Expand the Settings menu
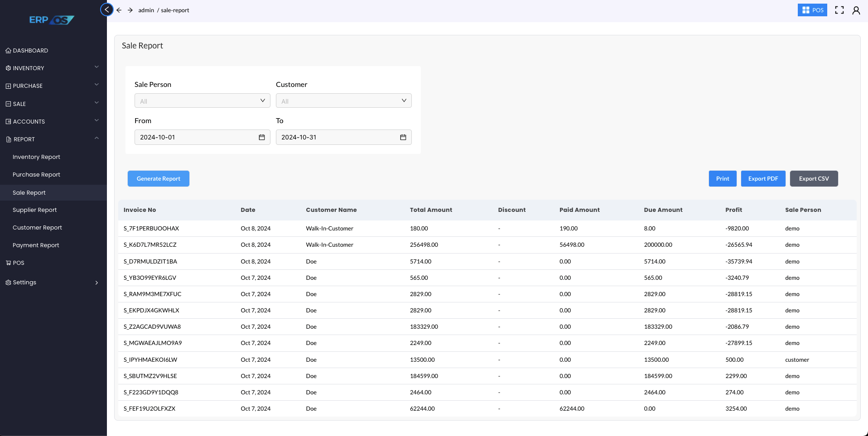This screenshot has width=868, height=436. pyautogui.click(x=24, y=282)
